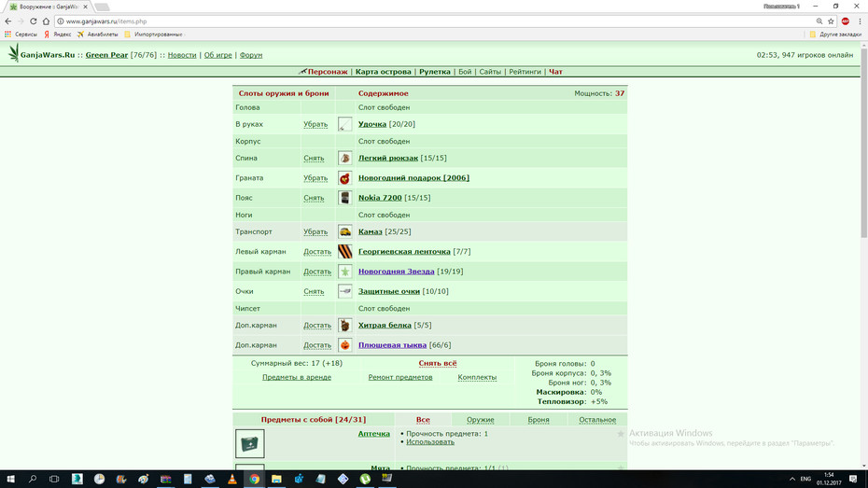
Task: Click the Nokia 7200 phone icon
Action: (x=345, y=198)
